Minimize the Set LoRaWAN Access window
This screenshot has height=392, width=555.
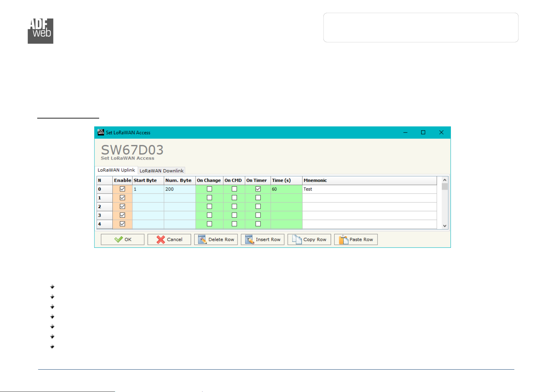pyautogui.click(x=405, y=132)
